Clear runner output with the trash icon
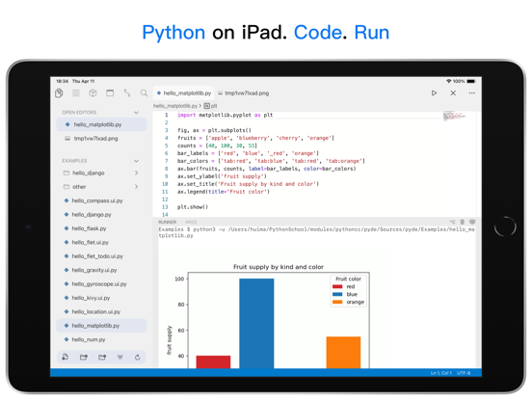The height and width of the screenshot is (399, 532). click(x=462, y=222)
